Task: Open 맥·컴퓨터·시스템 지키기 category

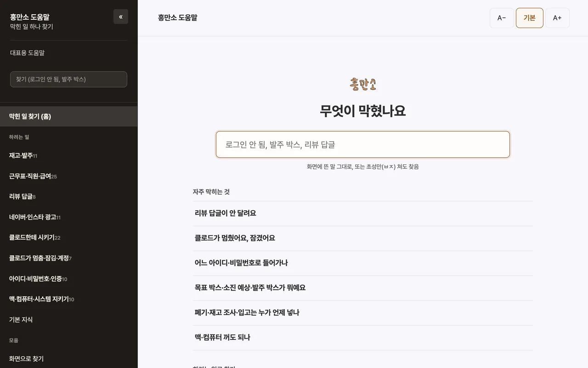Action: pyautogui.click(x=68, y=299)
